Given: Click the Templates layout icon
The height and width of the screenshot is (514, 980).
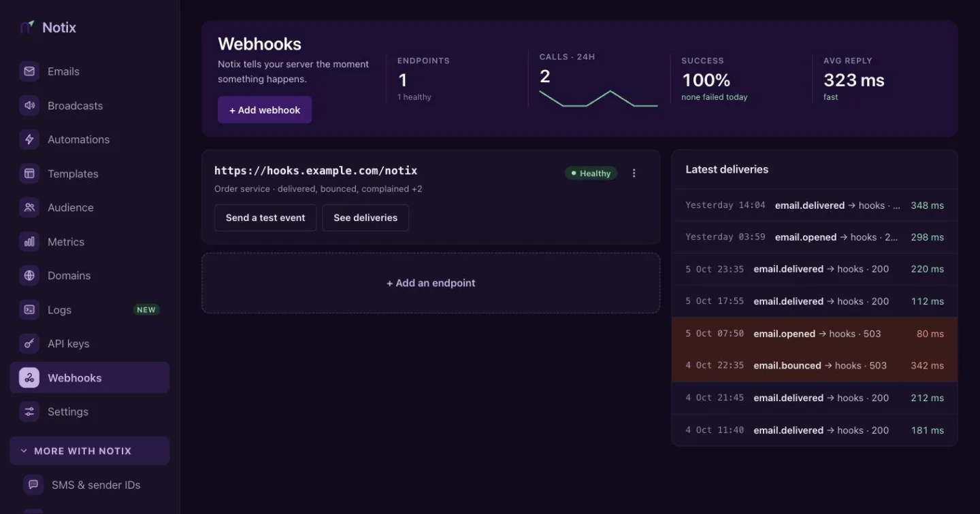Looking at the screenshot, I should click(x=29, y=173).
